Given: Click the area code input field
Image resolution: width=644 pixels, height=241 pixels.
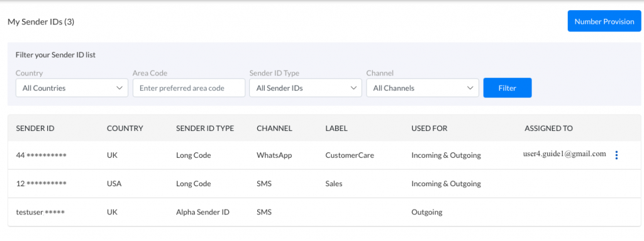Looking at the screenshot, I should point(189,88).
